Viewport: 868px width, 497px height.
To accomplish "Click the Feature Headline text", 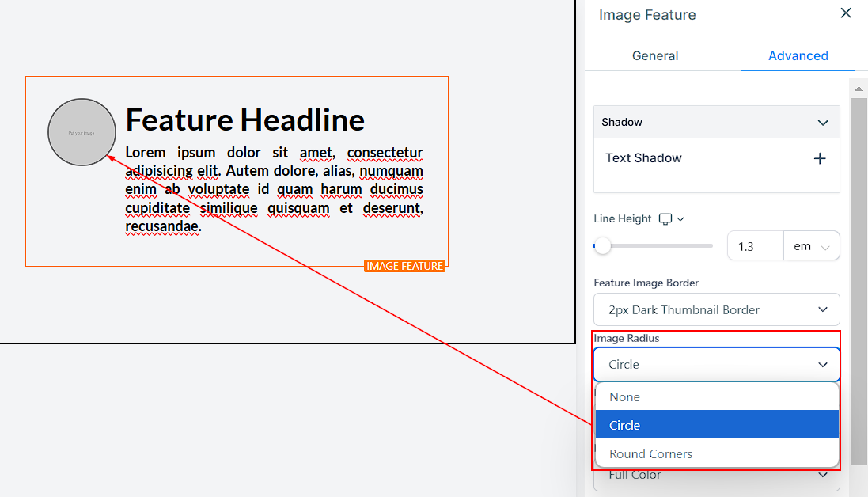I will coord(245,120).
